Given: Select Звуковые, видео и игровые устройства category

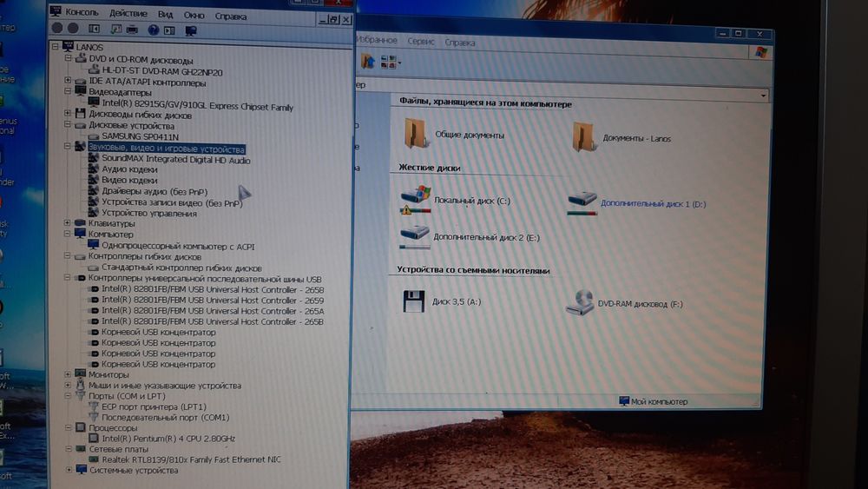Looking at the screenshot, I should 166,149.
